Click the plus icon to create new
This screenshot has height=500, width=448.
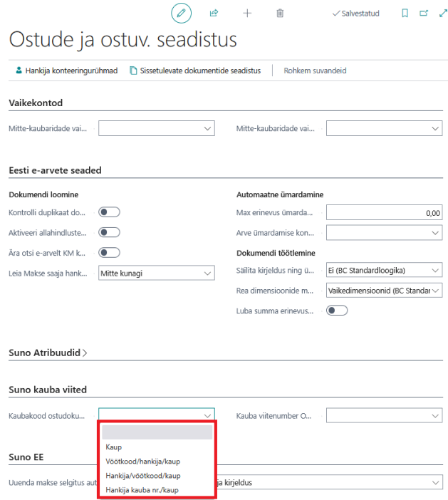coord(247,13)
